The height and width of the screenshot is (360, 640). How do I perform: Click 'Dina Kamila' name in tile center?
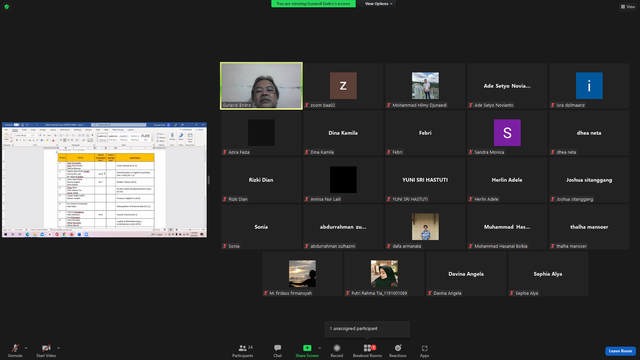[x=343, y=133]
